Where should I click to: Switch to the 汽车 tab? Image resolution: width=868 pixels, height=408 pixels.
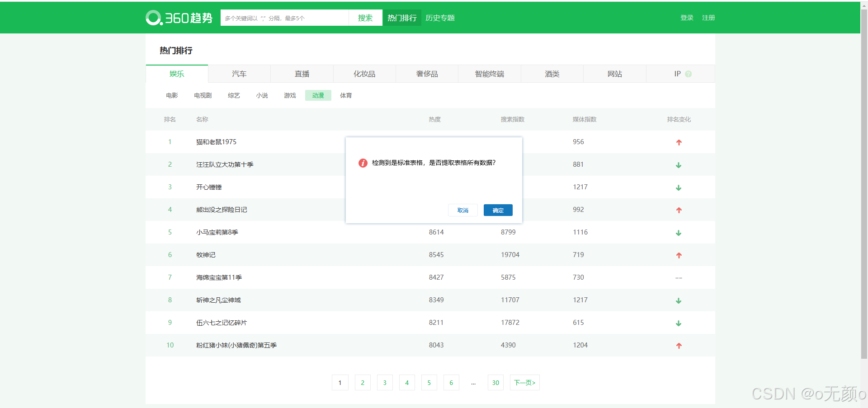point(239,74)
